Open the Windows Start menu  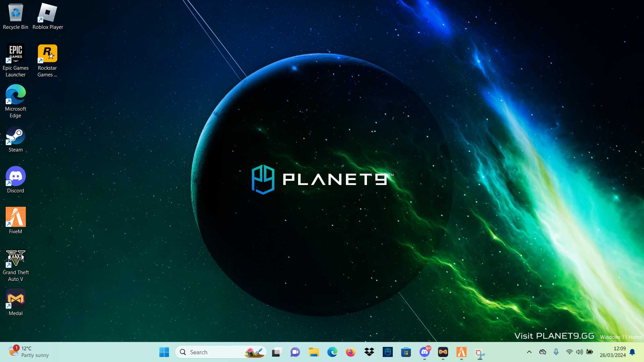pyautogui.click(x=164, y=352)
